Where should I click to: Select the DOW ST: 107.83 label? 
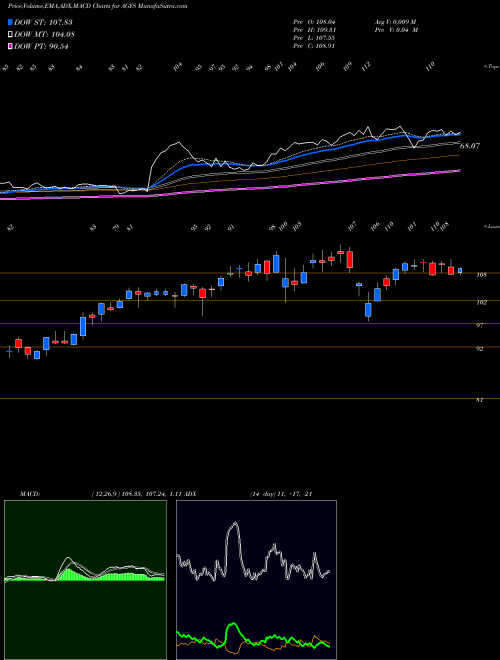pos(43,22)
